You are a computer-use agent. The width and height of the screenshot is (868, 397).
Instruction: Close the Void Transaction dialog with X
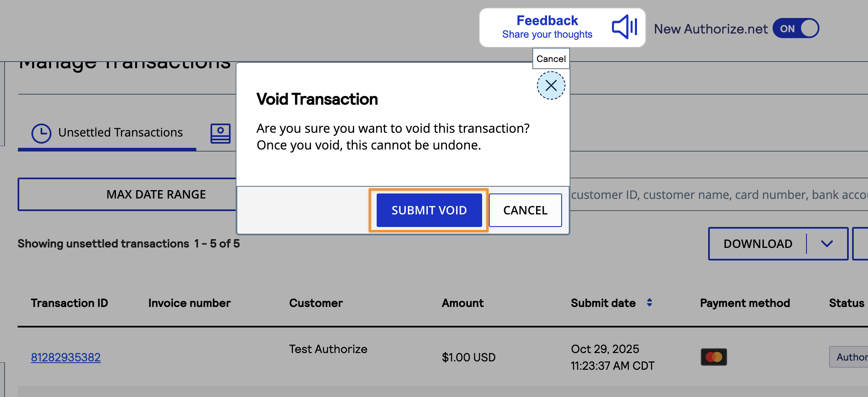(551, 85)
